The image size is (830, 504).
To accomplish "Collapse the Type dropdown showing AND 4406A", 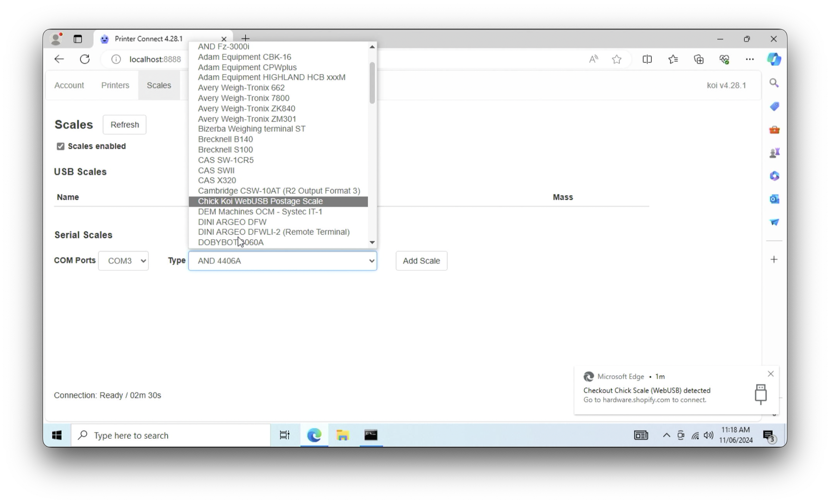I will [283, 261].
